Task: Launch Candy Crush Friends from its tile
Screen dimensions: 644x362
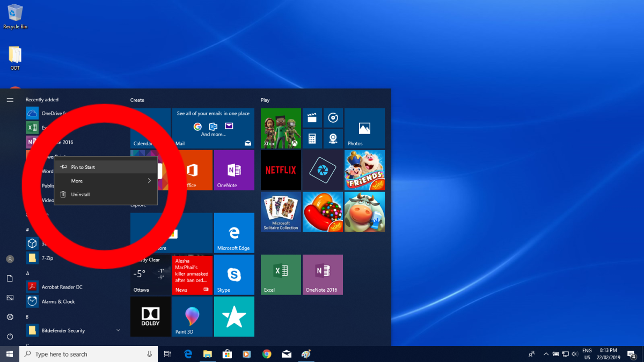Action: (x=364, y=170)
